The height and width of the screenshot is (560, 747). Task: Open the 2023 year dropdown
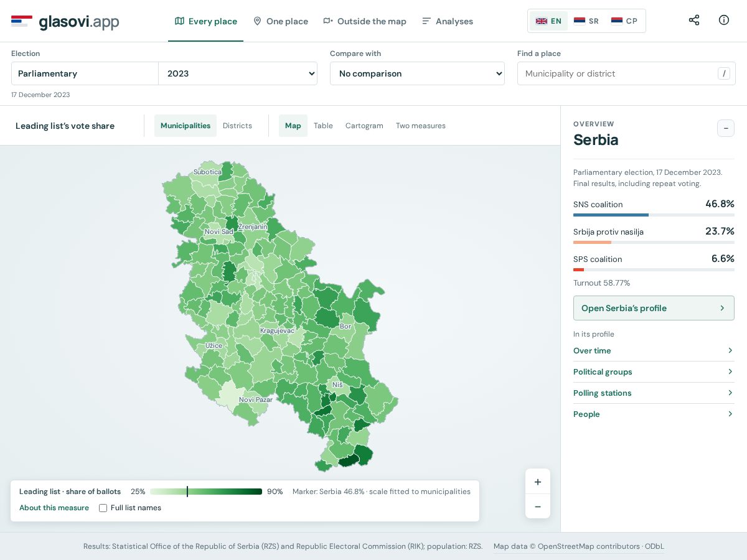pos(238,73)
